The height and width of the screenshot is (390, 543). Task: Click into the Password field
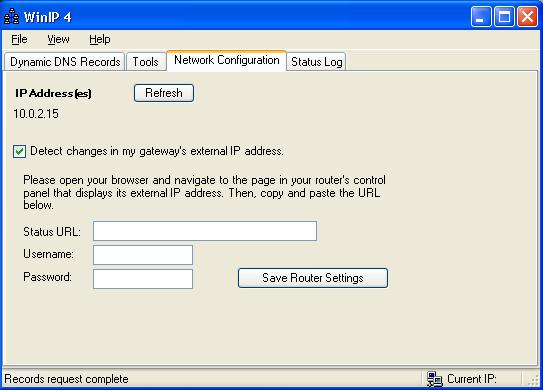(x=143, y=279)
